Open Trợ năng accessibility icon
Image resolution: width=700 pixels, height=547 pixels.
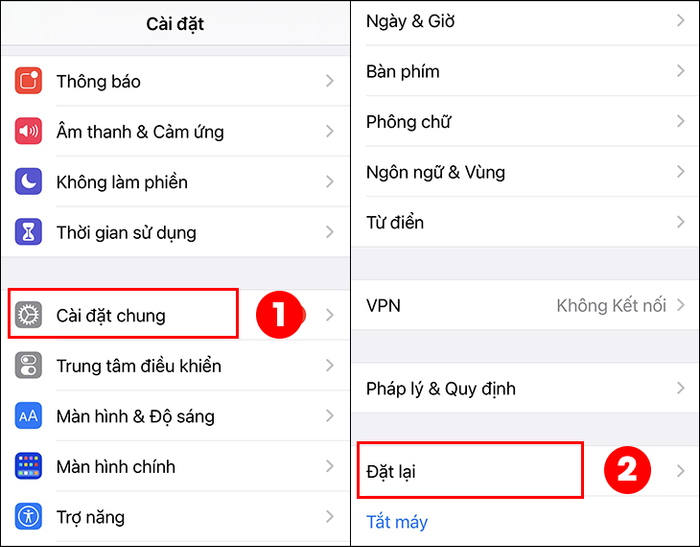(28, 517)
